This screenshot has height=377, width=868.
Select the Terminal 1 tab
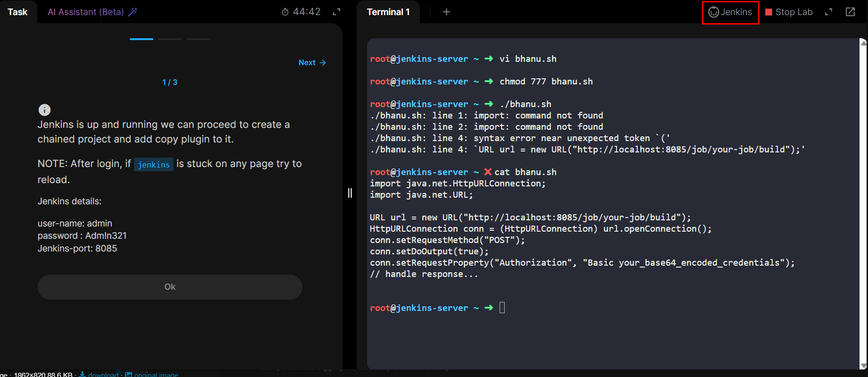click(x=388, y=12)
